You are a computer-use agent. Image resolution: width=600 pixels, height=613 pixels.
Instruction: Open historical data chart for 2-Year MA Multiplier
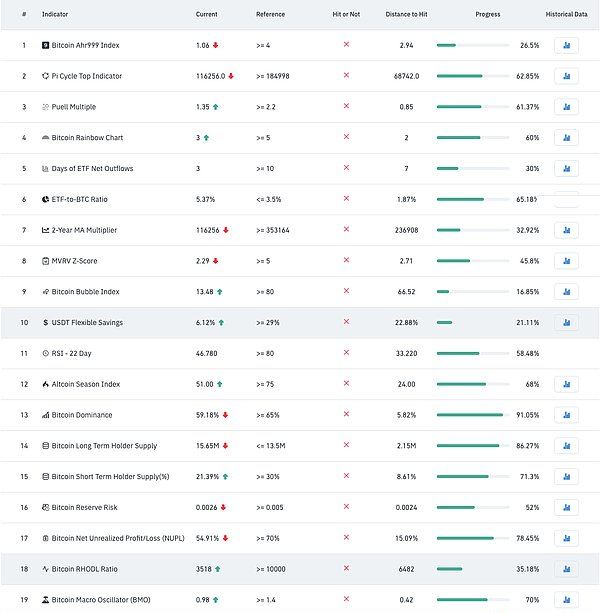tap(566, 230)
